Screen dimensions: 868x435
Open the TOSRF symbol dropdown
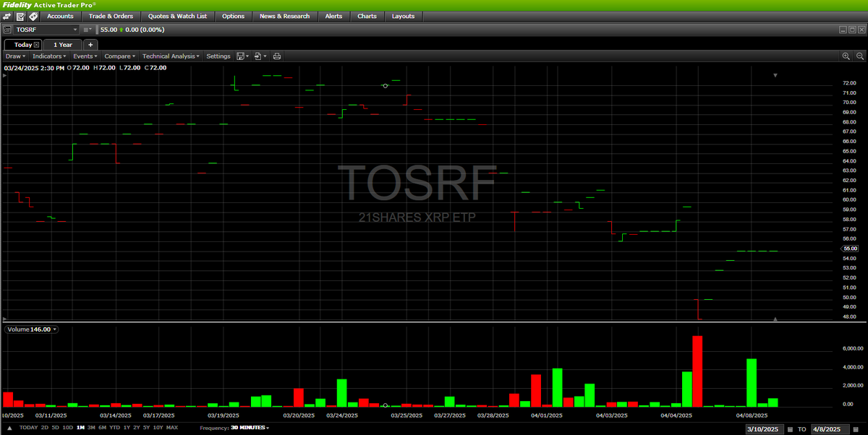[75, 30]
